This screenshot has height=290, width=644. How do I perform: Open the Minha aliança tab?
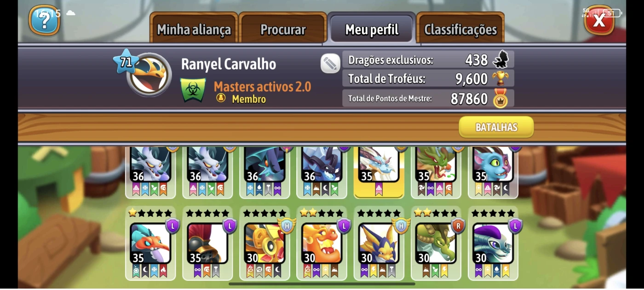(x=194, y=29)
